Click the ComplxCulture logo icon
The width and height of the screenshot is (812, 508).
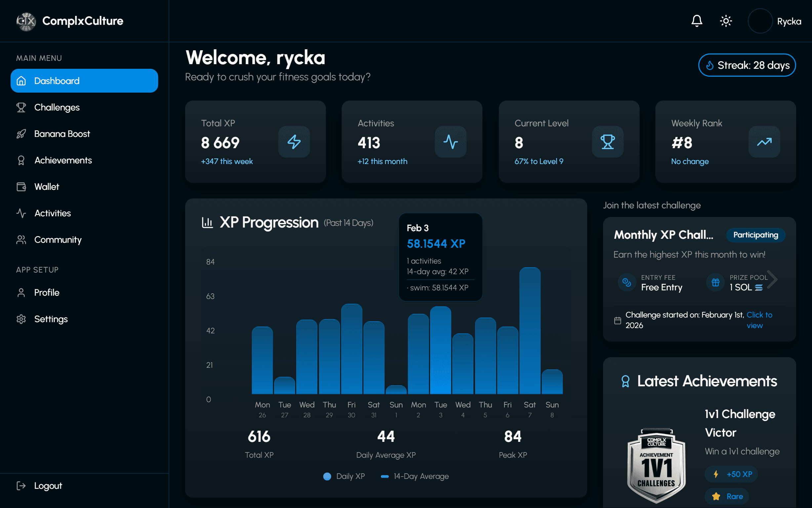[x=26, y=21]
